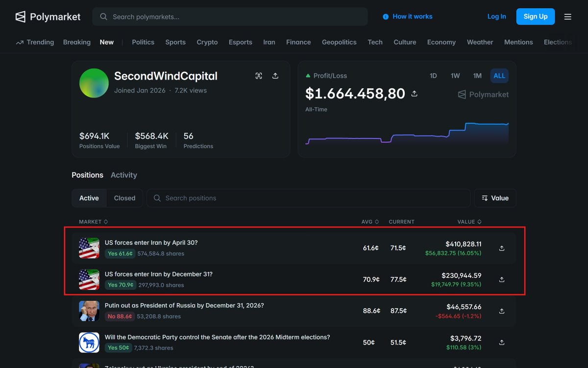Select the 1W profit range
The image size is (588, 368).
coord(455,76)
